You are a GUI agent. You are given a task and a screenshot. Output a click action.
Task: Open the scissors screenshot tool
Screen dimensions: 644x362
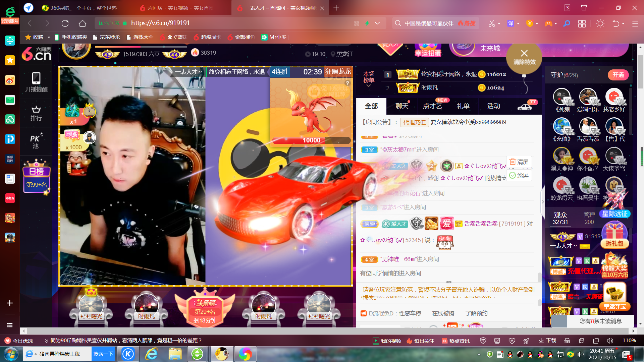[x=492, y=23]
